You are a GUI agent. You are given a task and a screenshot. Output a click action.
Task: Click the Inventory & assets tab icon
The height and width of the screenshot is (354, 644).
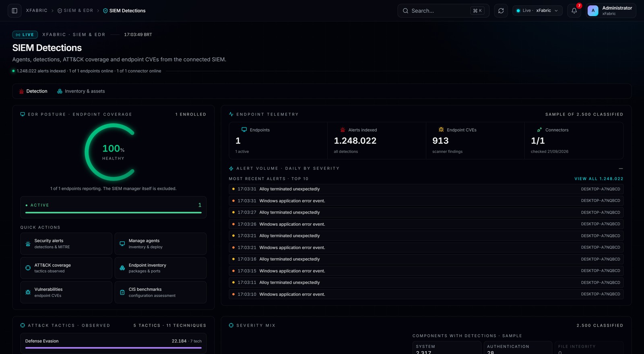pyautogui.click(x=60, y=91)
